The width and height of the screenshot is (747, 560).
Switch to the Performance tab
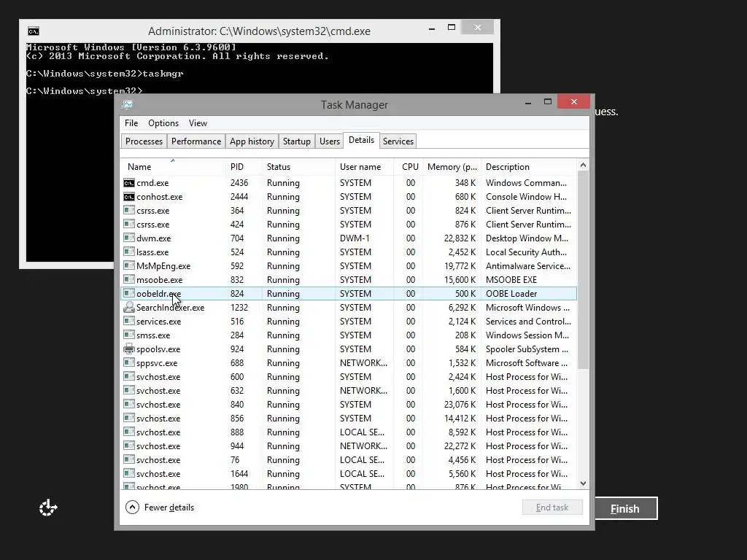pyautogui.click(x=196, y=141)
